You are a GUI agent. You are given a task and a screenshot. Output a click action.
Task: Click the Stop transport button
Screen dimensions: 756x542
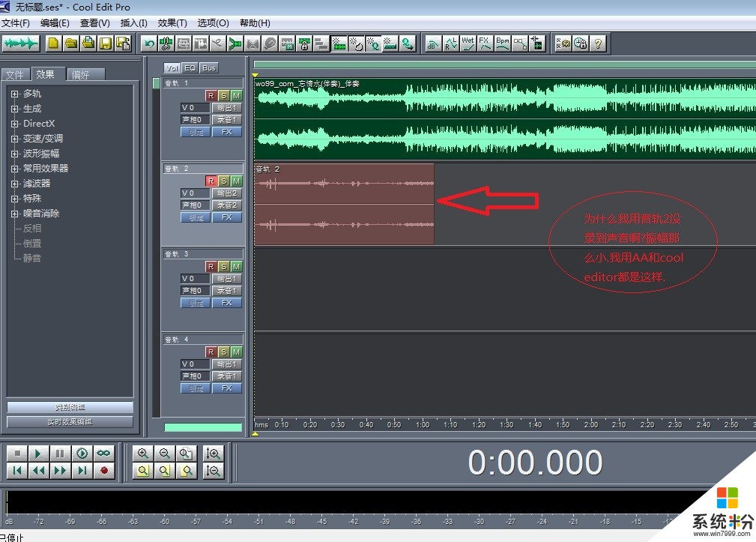click(x=16, y=454)
